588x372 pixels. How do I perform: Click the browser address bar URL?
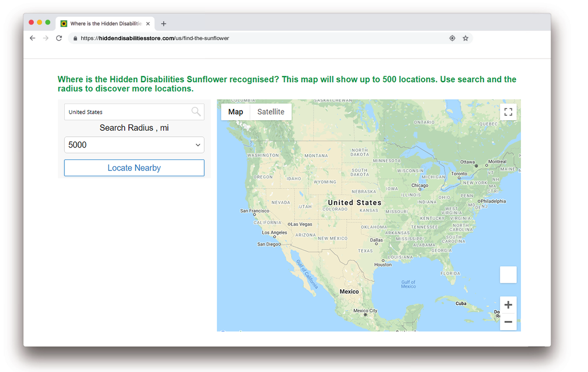pos(155,38)
